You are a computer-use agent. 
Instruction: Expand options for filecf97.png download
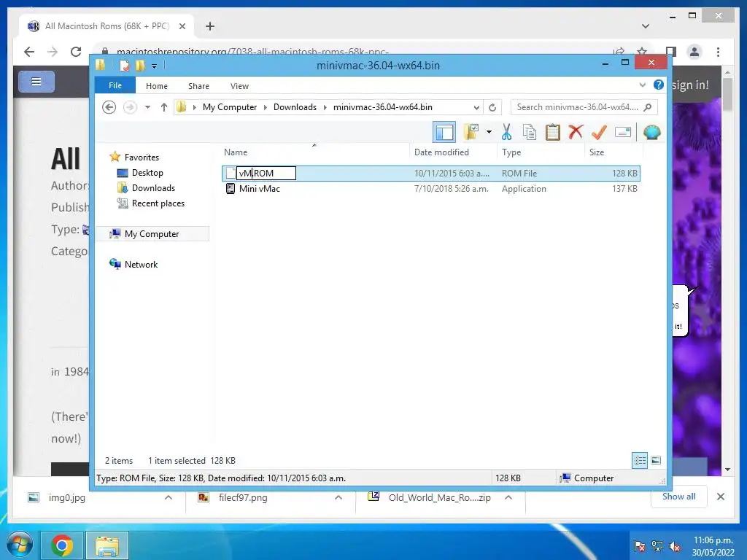[x=338, y=497]
